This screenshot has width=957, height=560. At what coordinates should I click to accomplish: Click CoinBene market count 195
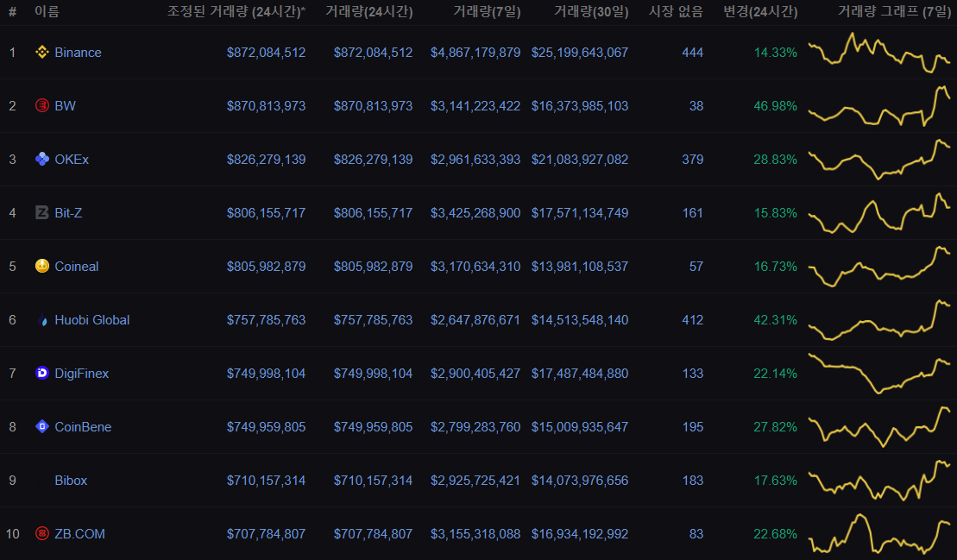coord(693,427)
